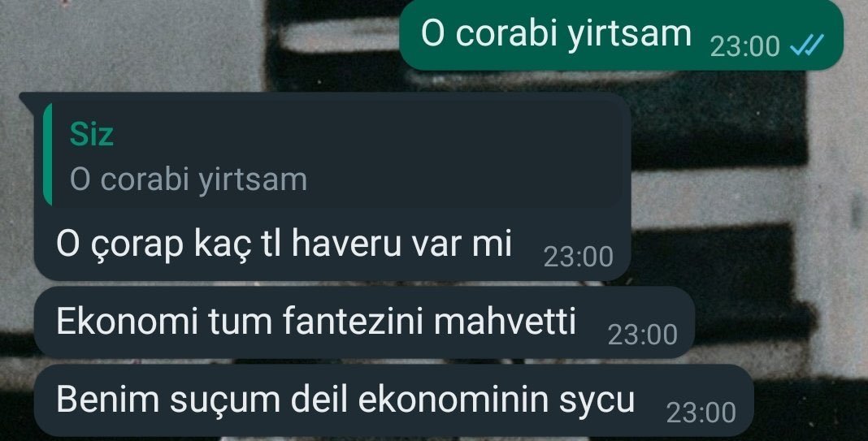Tap timestamp on 'Ekonomi tum fantezini' message

pos(642,335)
